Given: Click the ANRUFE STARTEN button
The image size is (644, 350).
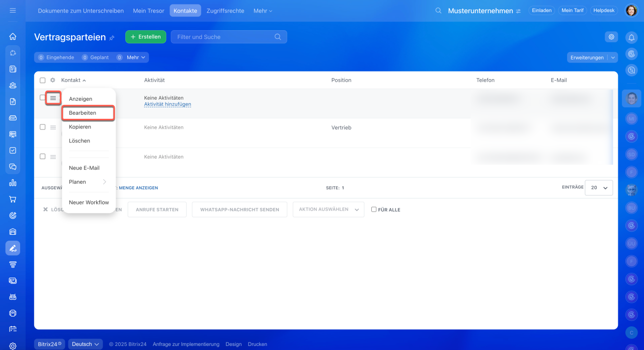Looking at the screenshot, I should [157, 209].
